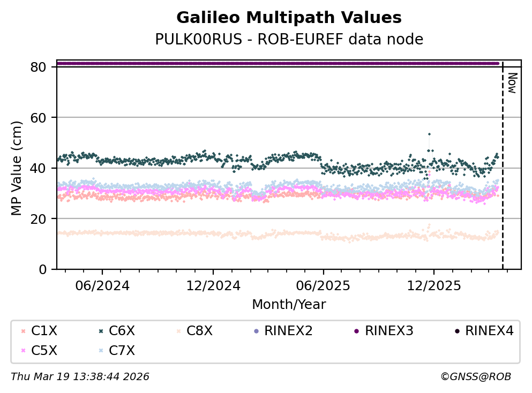Click the chart generation timestamp text
Screen dimensions: 532x393
click(x=80, y=377)
